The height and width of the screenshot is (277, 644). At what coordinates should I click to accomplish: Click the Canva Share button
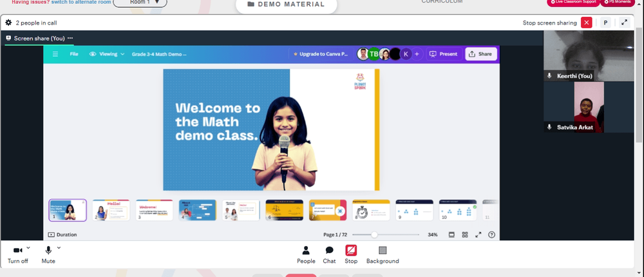click(481, 54)
